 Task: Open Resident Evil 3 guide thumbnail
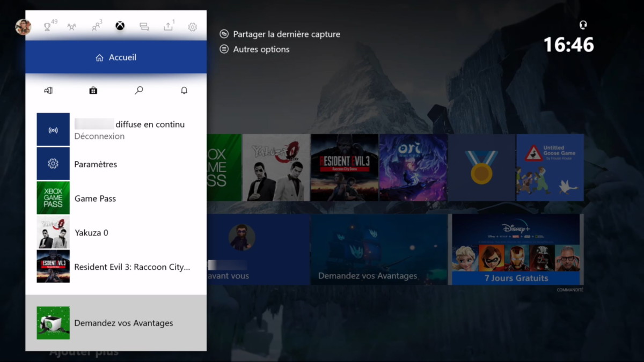(x=53, y=267)
